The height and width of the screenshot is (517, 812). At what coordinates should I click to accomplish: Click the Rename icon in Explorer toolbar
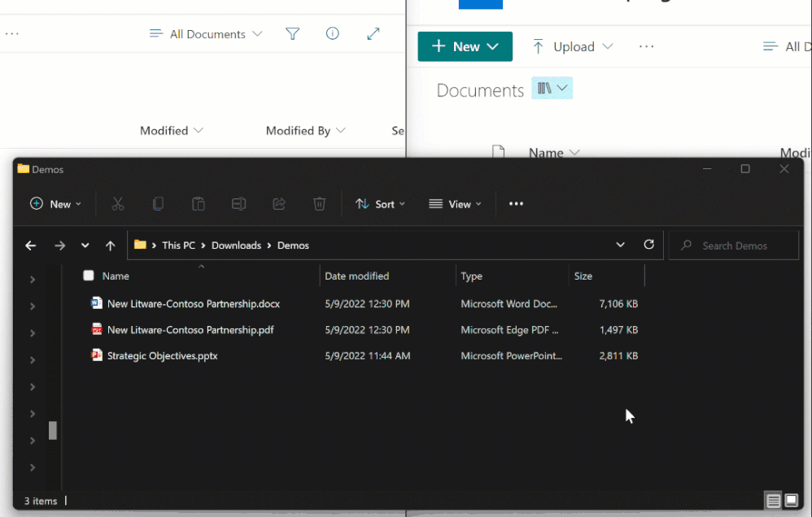pos(238,204)
